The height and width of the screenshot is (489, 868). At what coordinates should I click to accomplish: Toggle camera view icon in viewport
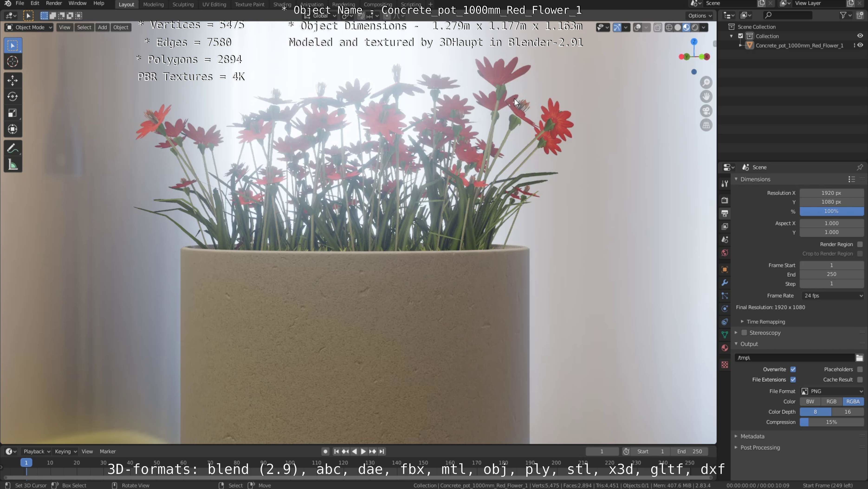[706, 111]
